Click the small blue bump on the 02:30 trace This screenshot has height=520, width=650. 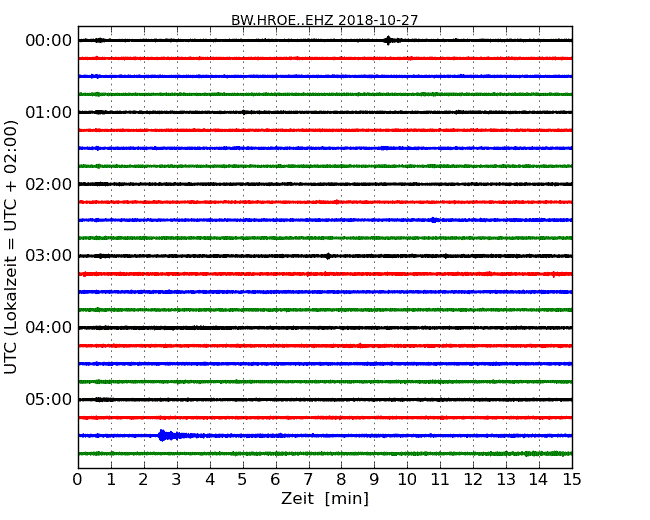point(434,220)
